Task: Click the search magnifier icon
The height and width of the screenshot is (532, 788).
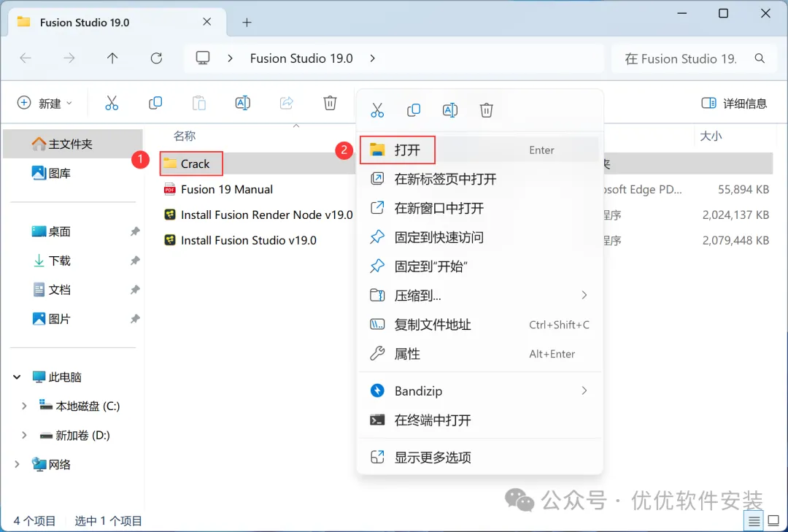Action: (760, 58)
